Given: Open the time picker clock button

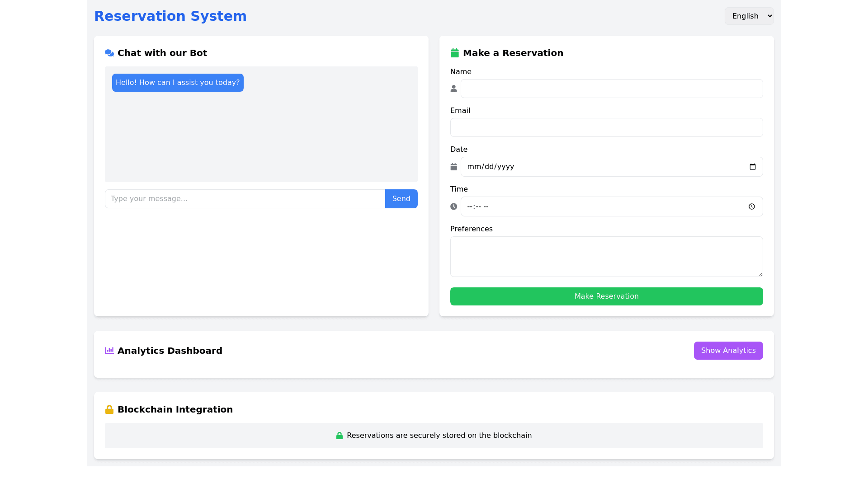Looking at the screenshot, I should [751, 206].
